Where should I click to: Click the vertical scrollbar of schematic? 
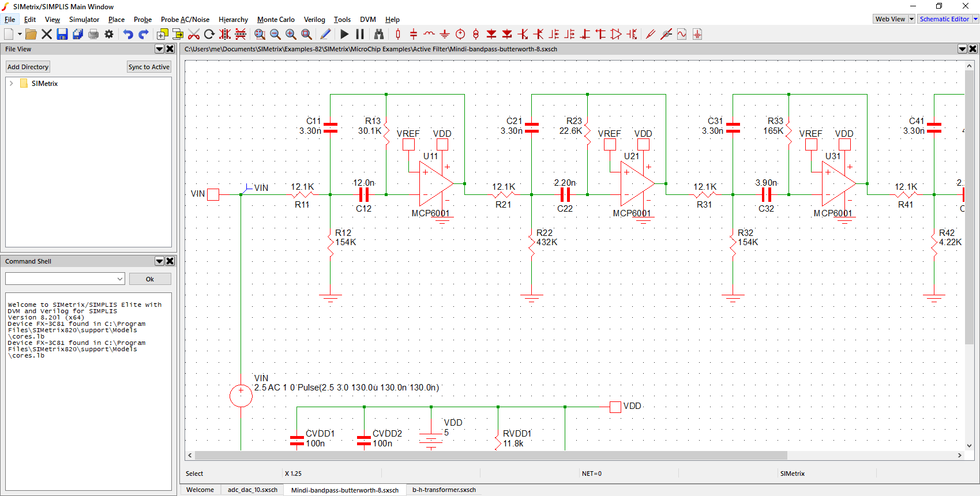click(x=969, y=208)
